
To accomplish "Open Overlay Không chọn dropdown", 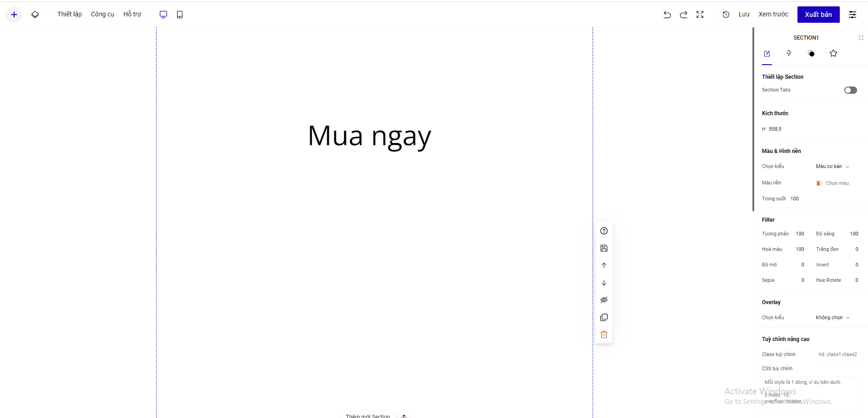I will click(x=832, y=318).
